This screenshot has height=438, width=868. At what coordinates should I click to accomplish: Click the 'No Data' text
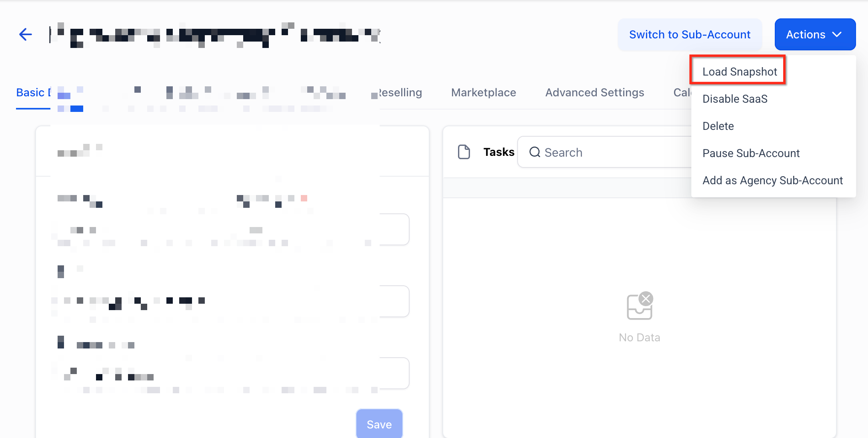coord(639,338)
